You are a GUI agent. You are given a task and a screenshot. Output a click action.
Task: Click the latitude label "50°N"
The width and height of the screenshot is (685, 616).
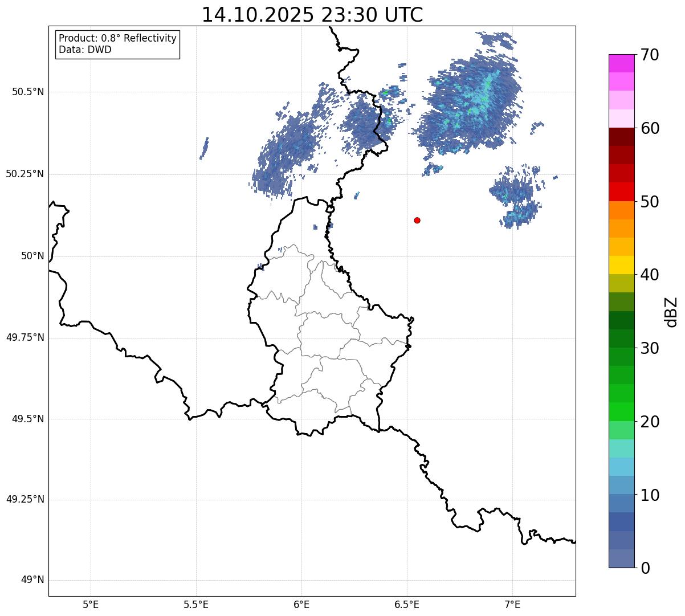pyautogui.click(x=32, y=256)
